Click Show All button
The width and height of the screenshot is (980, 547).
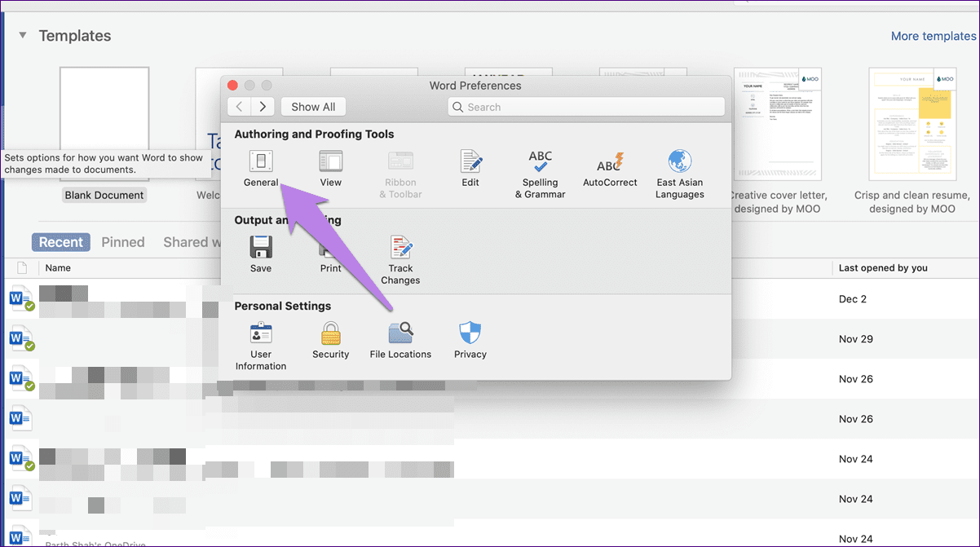coord(313,107)
